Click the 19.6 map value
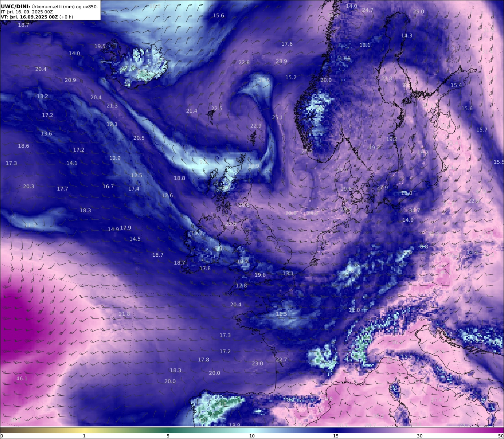Image resolution: width=504 pixels, height=439 pixels. pos(346,189)
